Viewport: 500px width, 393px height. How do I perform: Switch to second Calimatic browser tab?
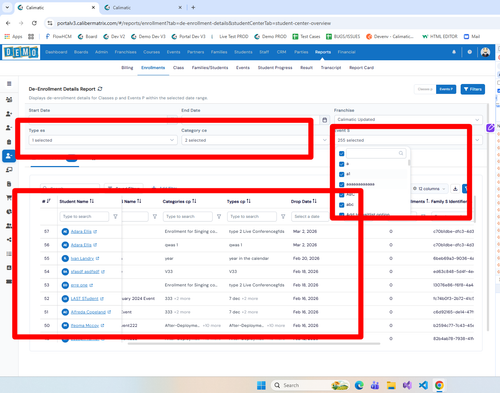point(143,7)
